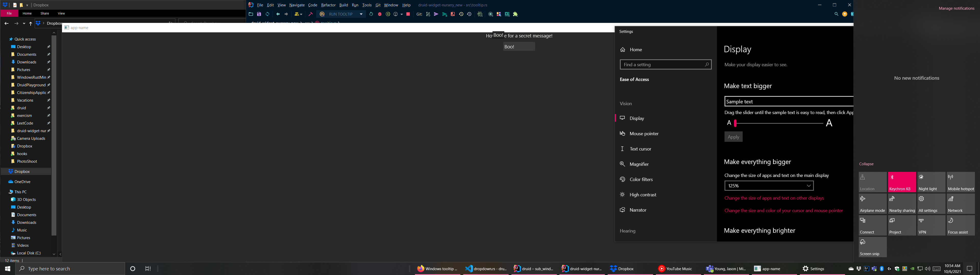Push commits using the Git push arrow icon
980x275 pixels.
pos(436,14)
